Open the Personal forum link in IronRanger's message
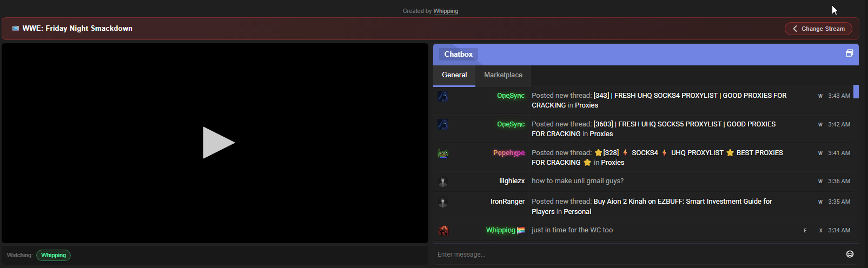868x268 pixels. pos(578,212)
